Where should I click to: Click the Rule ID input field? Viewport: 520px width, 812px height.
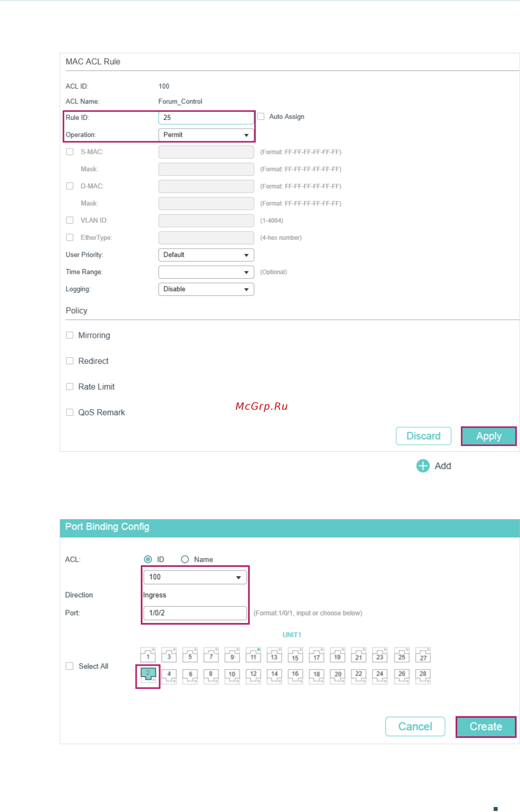click(x=206, y=117)
